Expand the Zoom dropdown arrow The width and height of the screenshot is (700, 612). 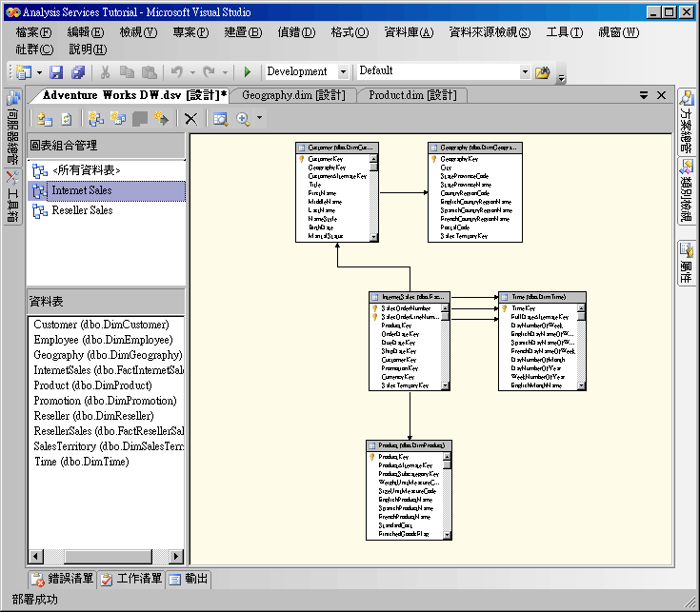[259, 119]
